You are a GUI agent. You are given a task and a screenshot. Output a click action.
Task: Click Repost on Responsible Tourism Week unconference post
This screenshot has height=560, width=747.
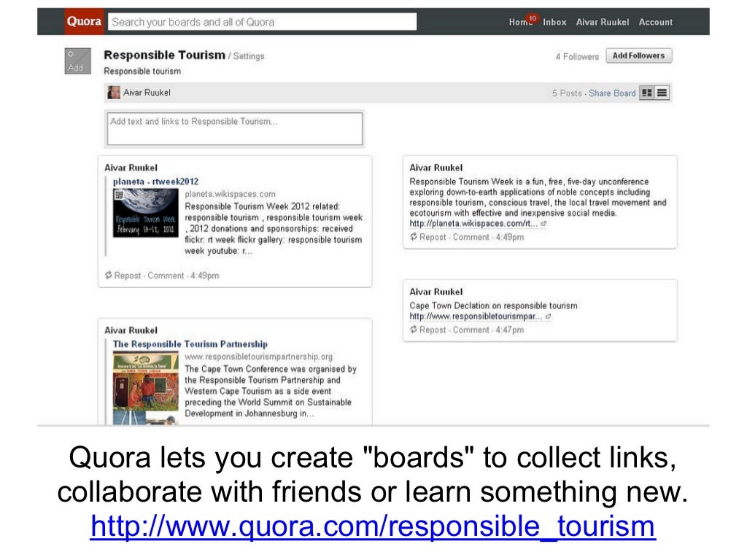point(433,237)
